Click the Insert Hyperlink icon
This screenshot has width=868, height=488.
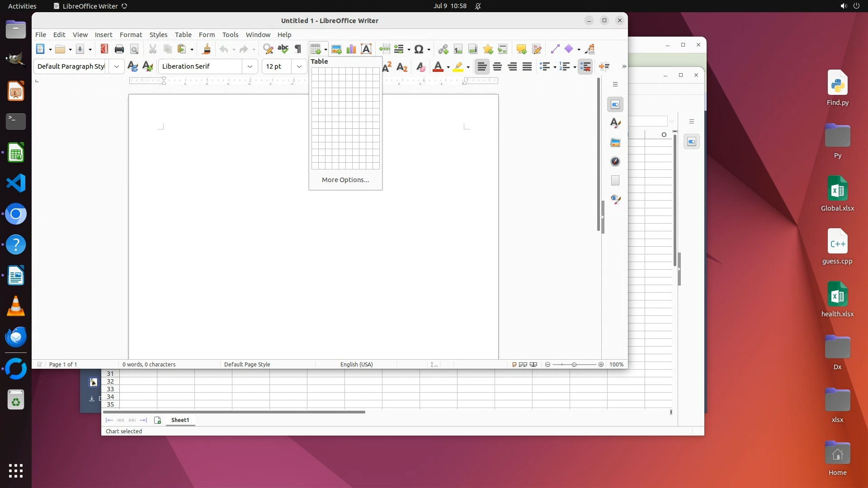443,49
